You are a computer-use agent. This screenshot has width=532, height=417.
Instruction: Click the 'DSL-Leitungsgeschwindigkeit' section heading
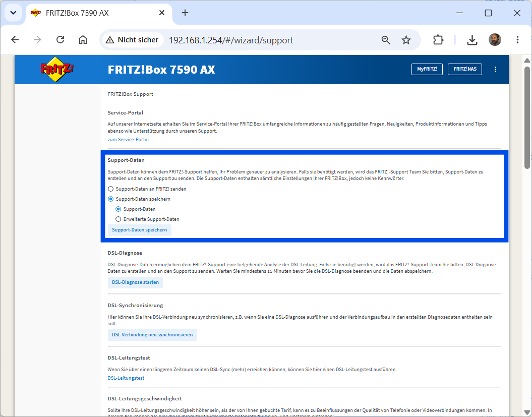[x=145, y=399]
